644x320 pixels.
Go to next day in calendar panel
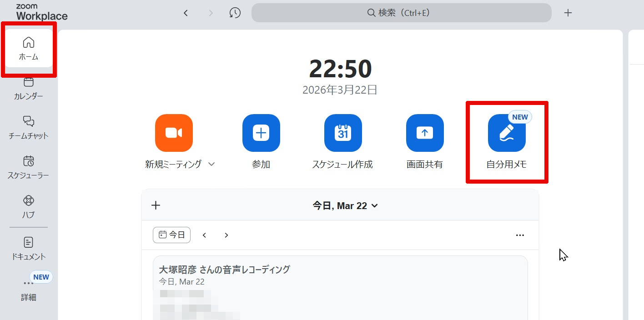(x=226, y=235)
